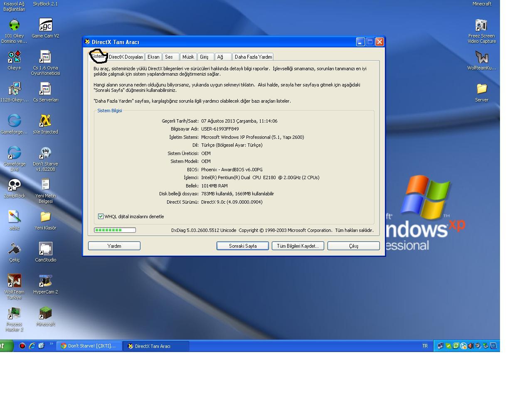Toggle WHQL dijital imzalarını denetle checkbox

[101, 217]
